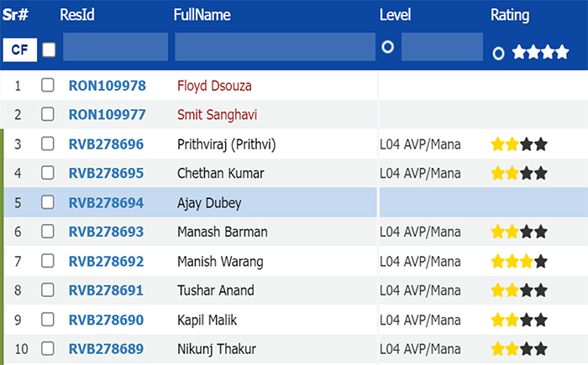Click the ResId filter input field
Image resolution: width=588 pixels, height=365 pixels.
pos(116,46)
